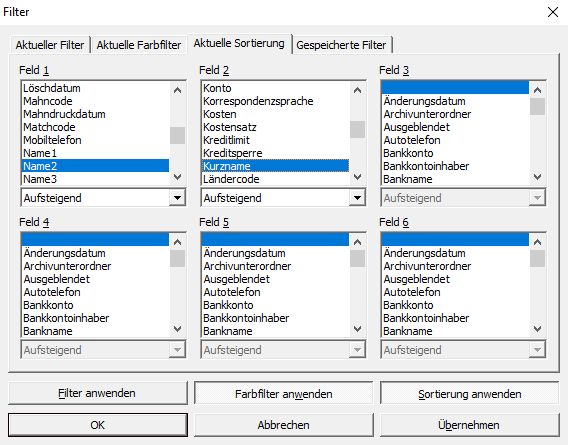Click the Feld 1 list scrollbar thumb
Screen dimensions: 568x445
(x=177, y=135)
